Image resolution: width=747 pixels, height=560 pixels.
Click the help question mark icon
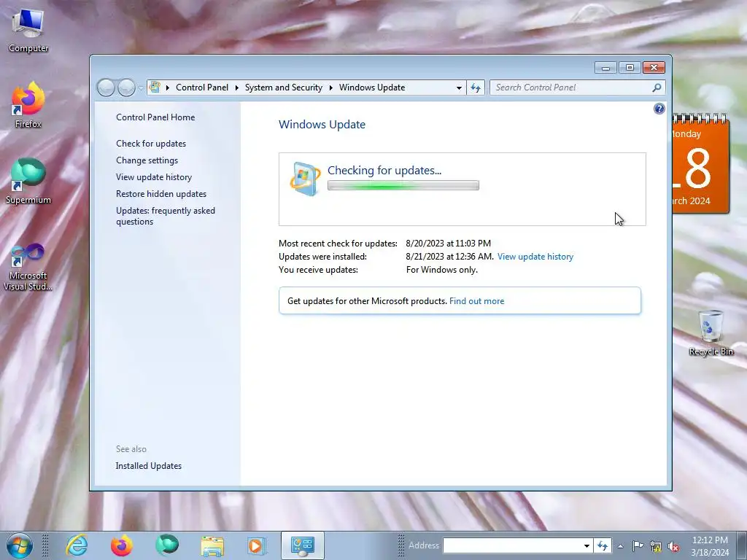[x=659, y=109]
